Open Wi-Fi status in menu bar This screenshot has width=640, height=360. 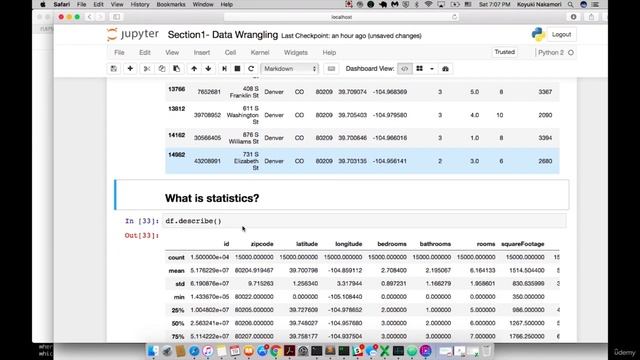point(428,4)
